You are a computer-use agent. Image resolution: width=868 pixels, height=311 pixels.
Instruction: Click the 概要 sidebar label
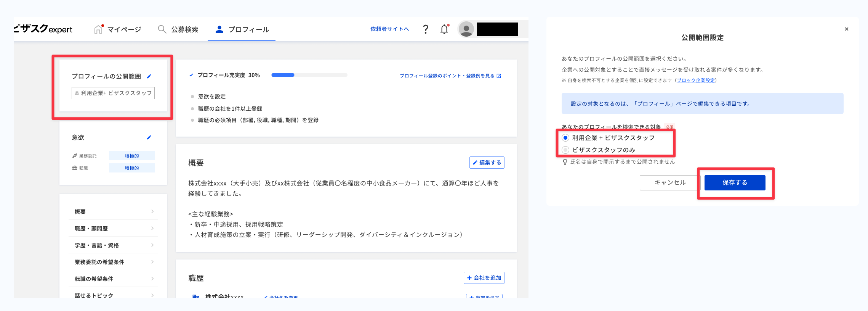tap(80, 212)
